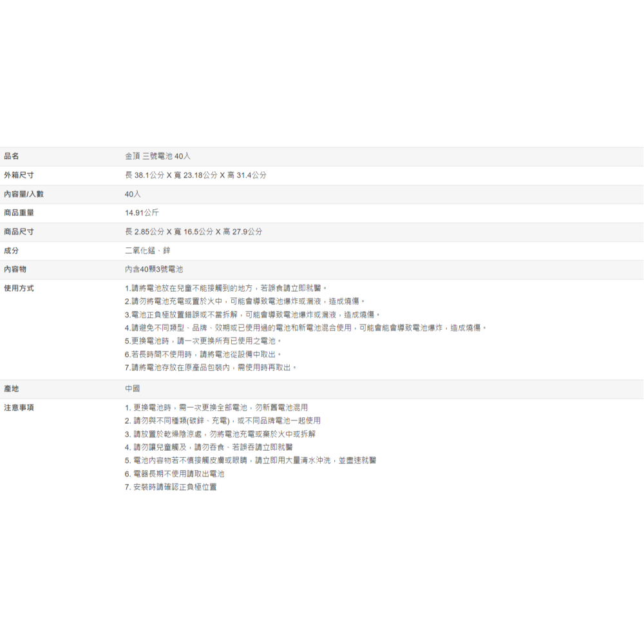Click the ingredient text 二氧化錳、鋅

point(147,251)
